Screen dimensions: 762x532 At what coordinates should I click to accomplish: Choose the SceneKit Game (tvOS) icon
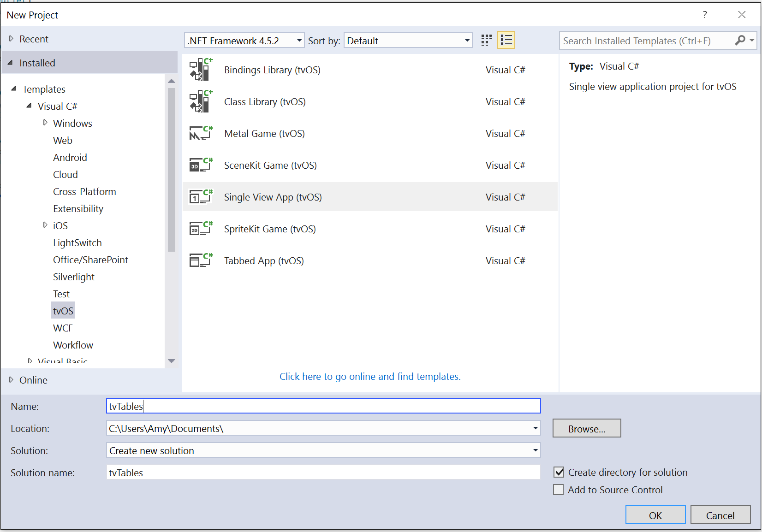pyautogui.click(x=201, y=165)
